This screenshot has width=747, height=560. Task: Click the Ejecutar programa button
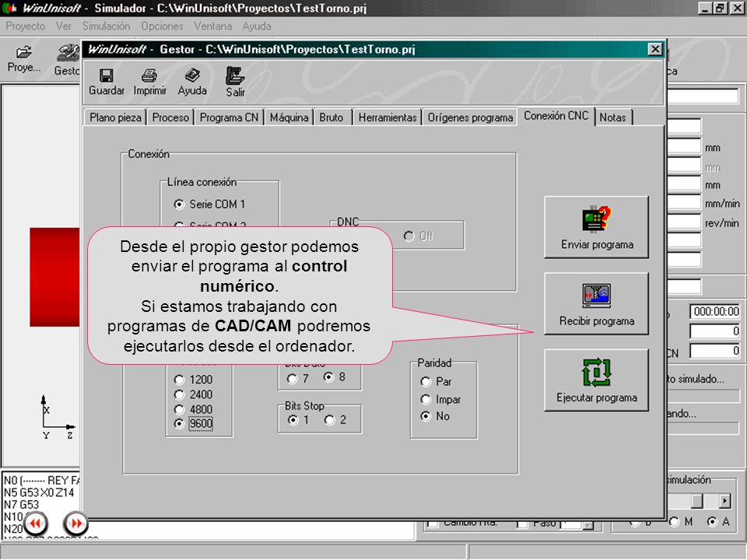point(597,380)
